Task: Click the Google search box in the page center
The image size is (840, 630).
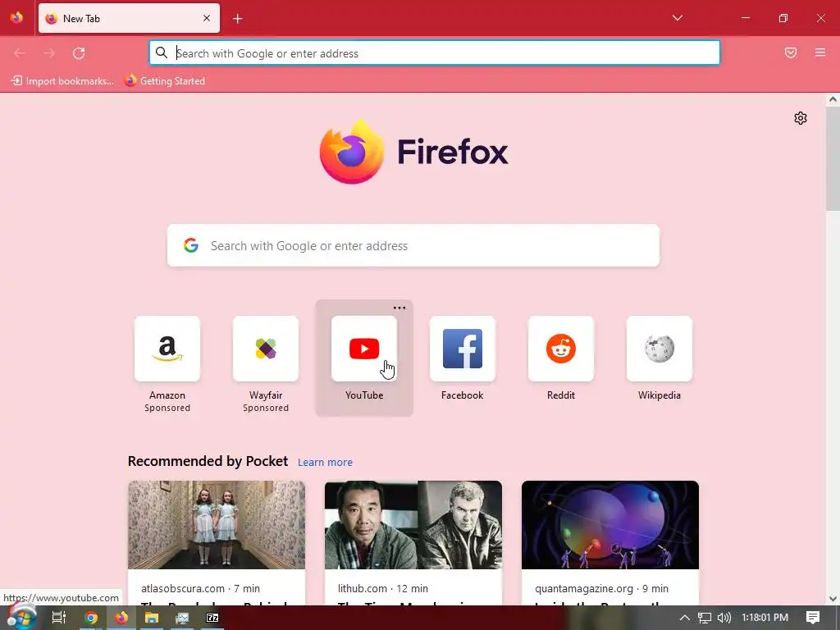Action: pos(413,245)
